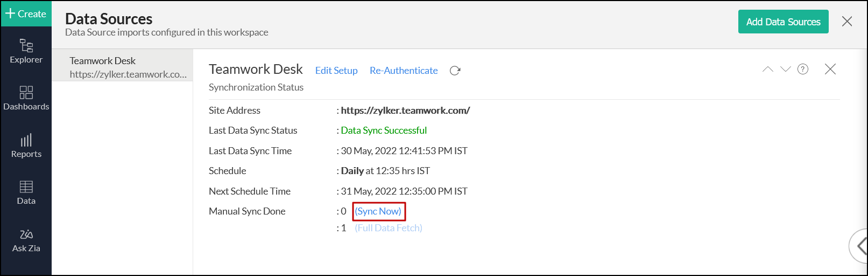Click Full Data Fetch link
Screen dimensions: 868x276
click(388, 228)
